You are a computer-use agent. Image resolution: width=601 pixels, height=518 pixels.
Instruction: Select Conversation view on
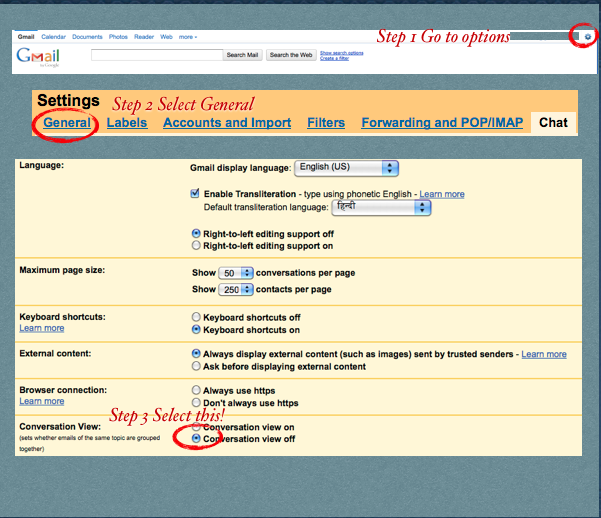(196, 426)
